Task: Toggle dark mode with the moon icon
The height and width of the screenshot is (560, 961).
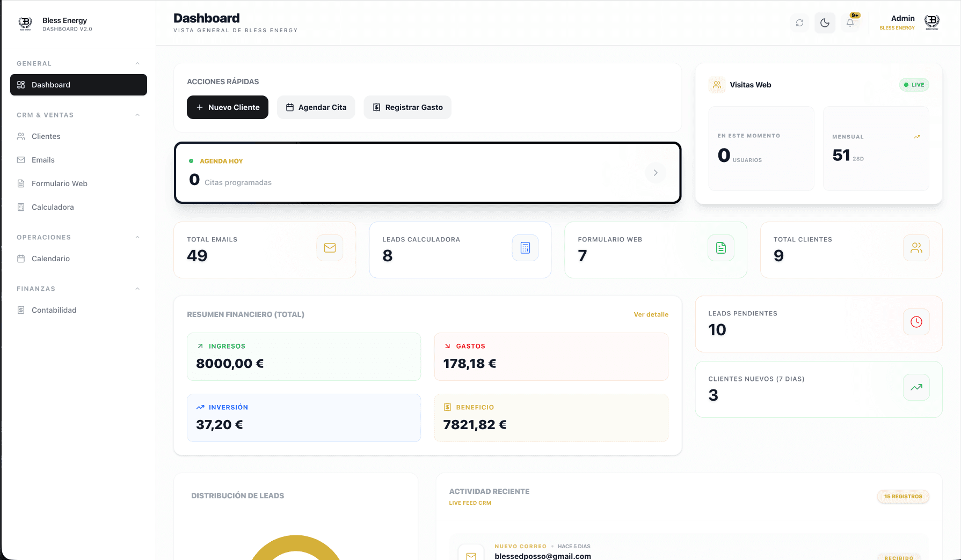Action: (825, 23)
